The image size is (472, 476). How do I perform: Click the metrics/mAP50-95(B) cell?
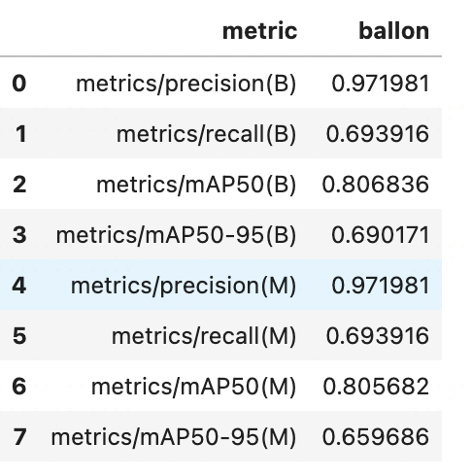(176, 235)
